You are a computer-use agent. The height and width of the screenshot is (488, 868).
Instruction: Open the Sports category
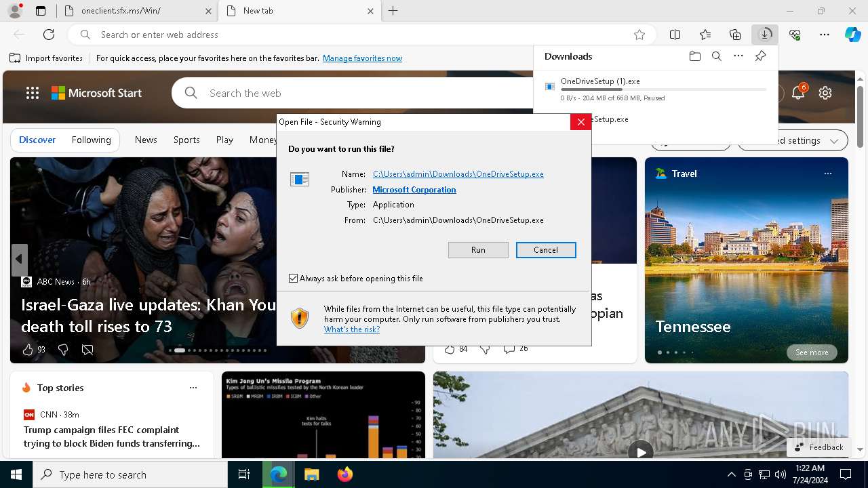pyautogui.click(x=186, y=140)
